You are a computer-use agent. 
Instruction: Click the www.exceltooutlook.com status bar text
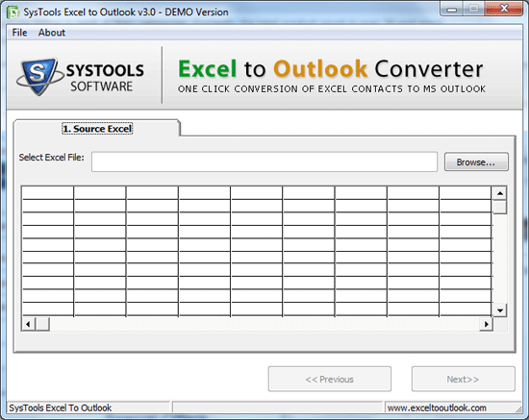click(x=437, y=408)
